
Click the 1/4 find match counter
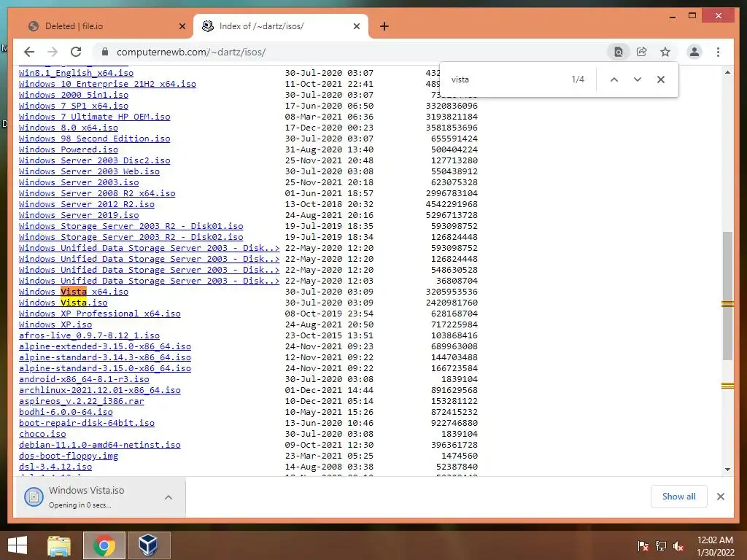pyautogui.click(x=578, y=79)
